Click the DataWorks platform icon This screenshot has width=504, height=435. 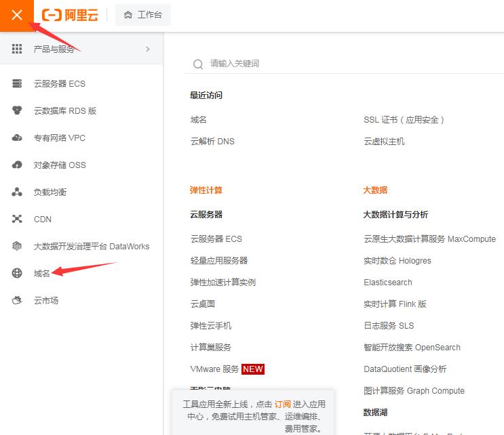point(17,246)
